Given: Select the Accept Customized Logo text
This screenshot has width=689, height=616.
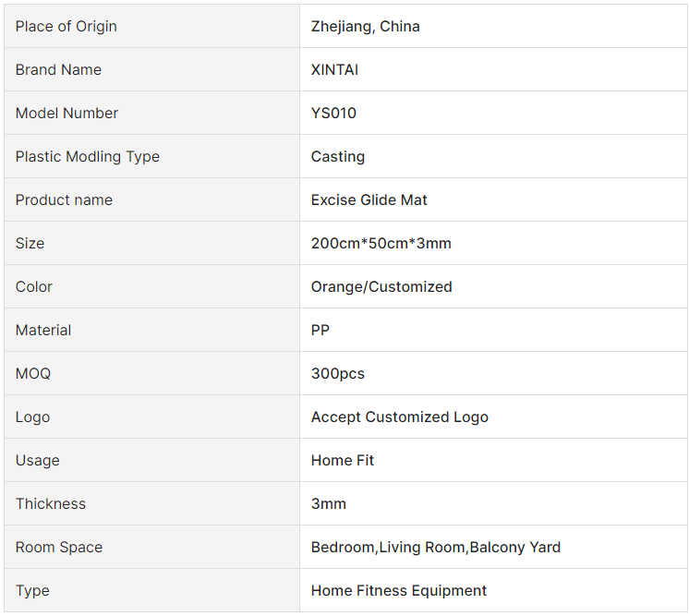Looking at the screenshot, I should click(399, 417).
